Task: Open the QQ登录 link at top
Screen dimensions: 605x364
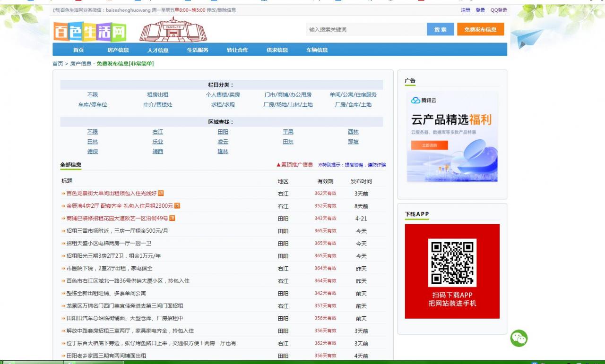Action: (498, 10)
